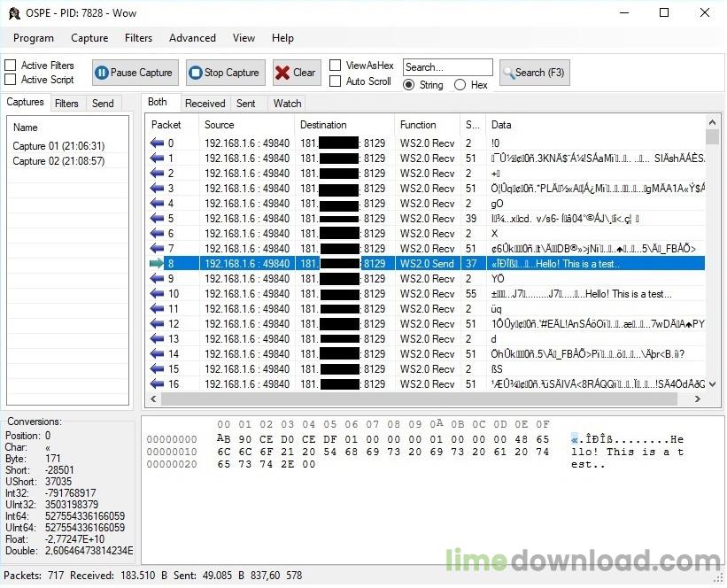Viewport: 727px width, 588px height.
Task: Open the View menu
Action: coord(244,38)
